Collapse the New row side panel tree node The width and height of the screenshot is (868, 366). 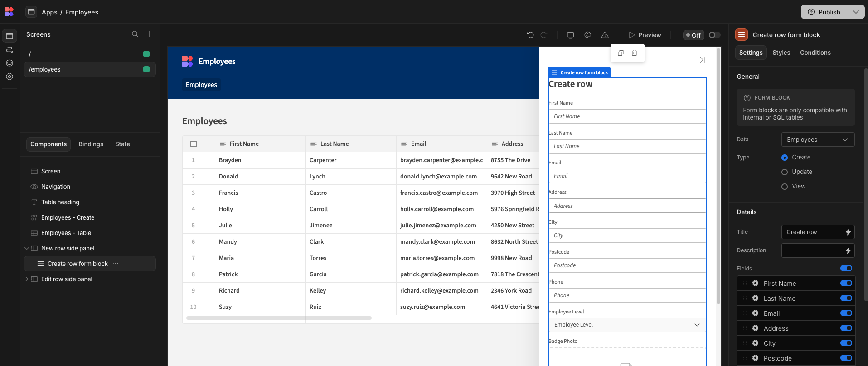[x=27, y=248]
